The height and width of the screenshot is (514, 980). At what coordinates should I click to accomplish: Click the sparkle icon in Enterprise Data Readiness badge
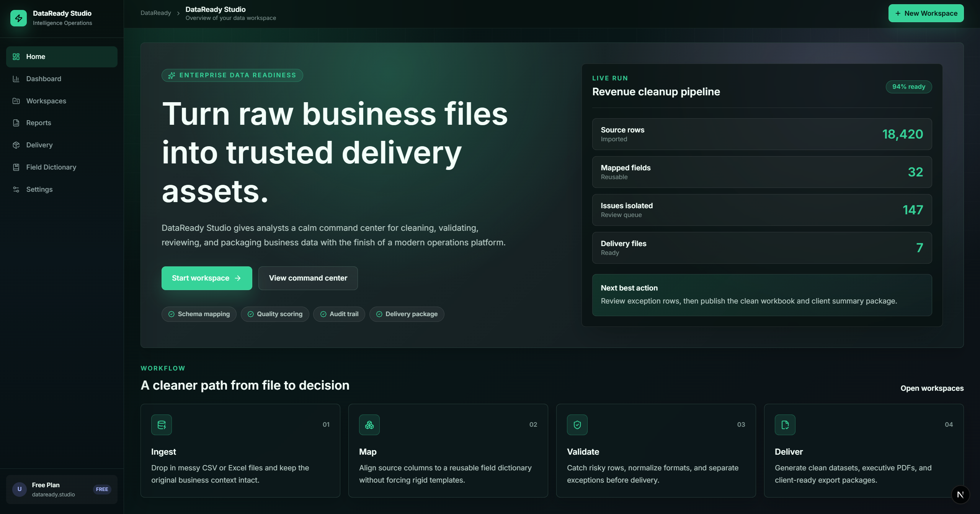171,75
